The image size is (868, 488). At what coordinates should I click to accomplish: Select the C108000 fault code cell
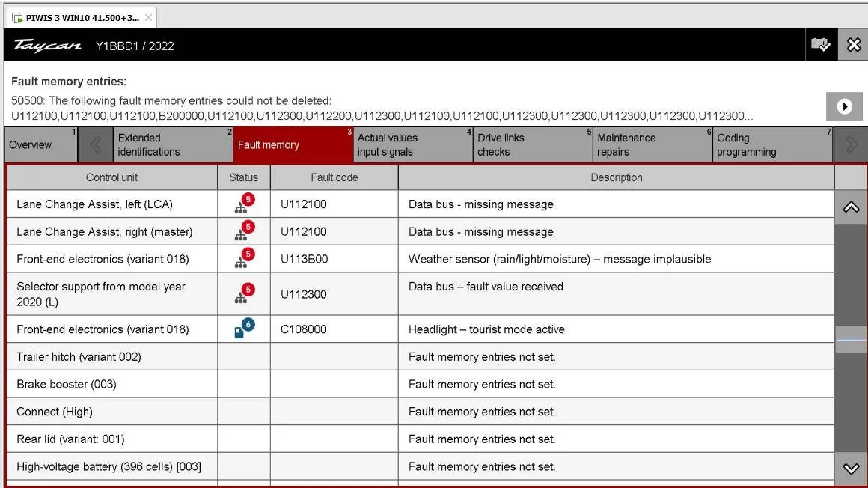[334, 329]
